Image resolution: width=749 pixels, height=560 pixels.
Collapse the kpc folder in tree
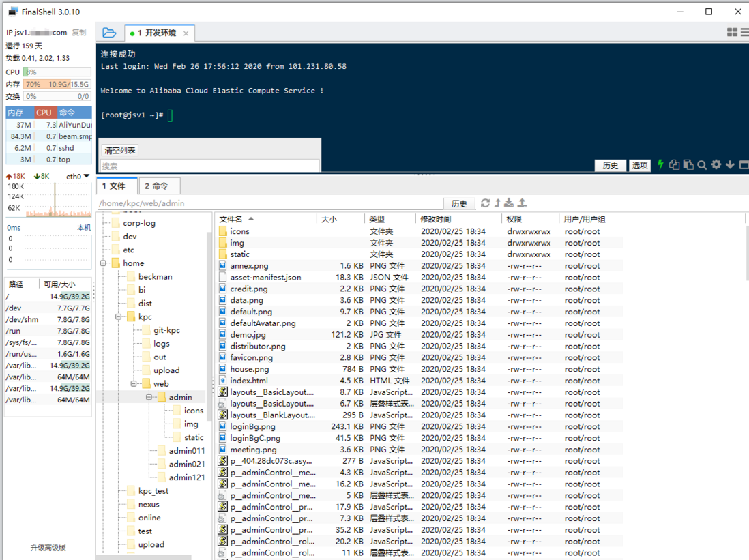click(118, 316)
